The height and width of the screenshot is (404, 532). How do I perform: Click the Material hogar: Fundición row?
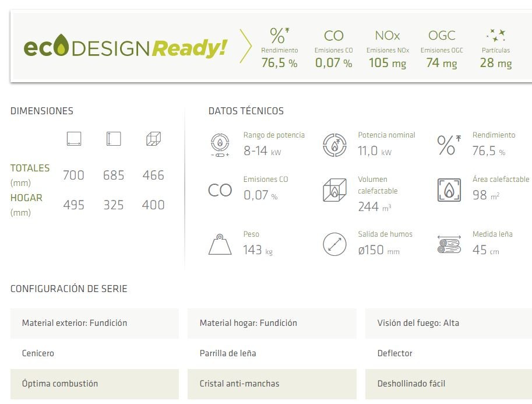pos(272,324)
